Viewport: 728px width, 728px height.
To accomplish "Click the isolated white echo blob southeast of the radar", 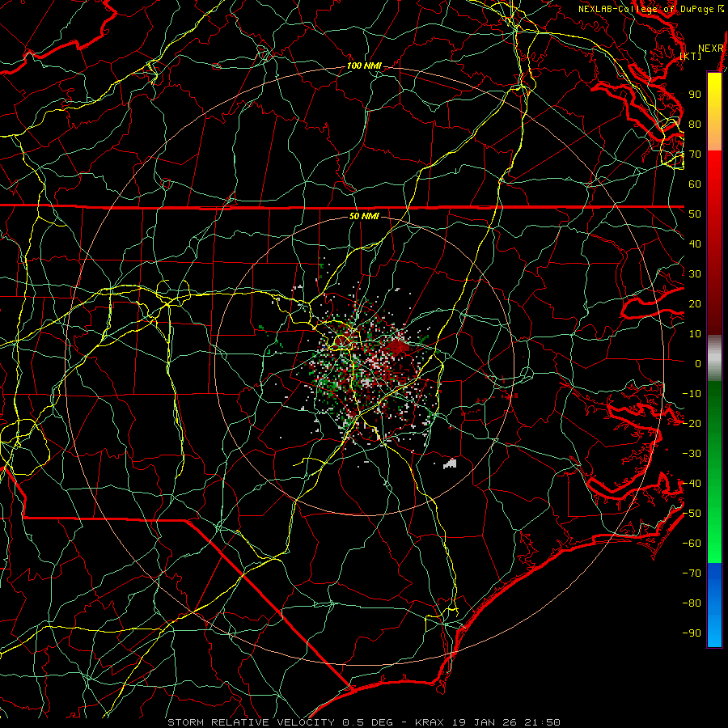I will tap(450, 463).
